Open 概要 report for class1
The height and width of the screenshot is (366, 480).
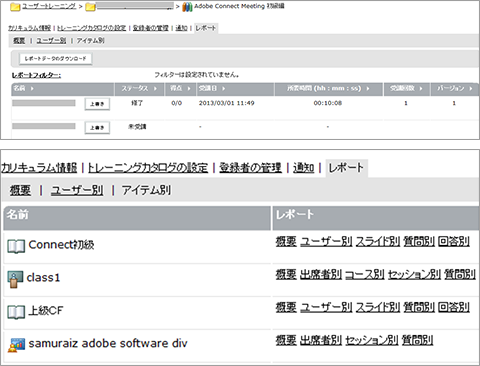point(286,274)
